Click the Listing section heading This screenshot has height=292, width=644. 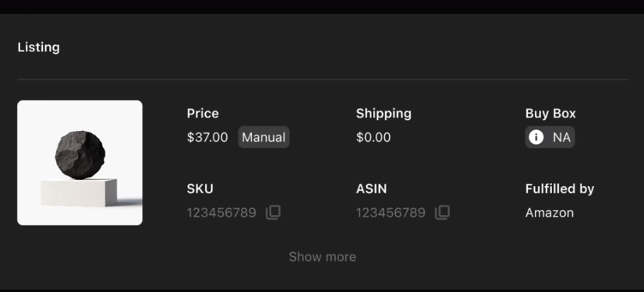click(39, 47)
